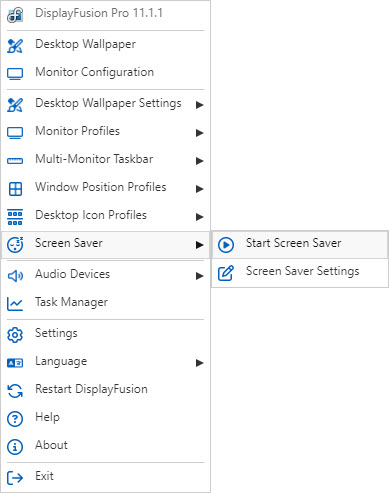Select the Language menu entry

tap(105, 363)
